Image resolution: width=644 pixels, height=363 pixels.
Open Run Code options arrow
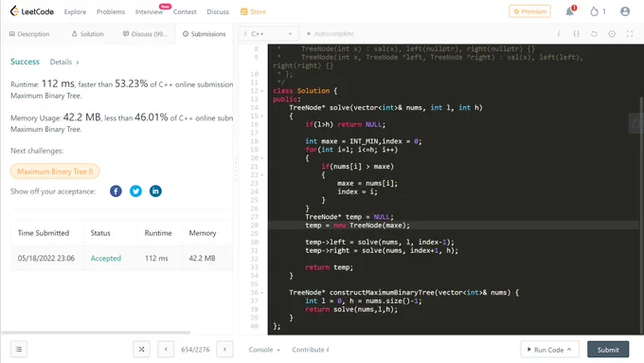(569, 350)
